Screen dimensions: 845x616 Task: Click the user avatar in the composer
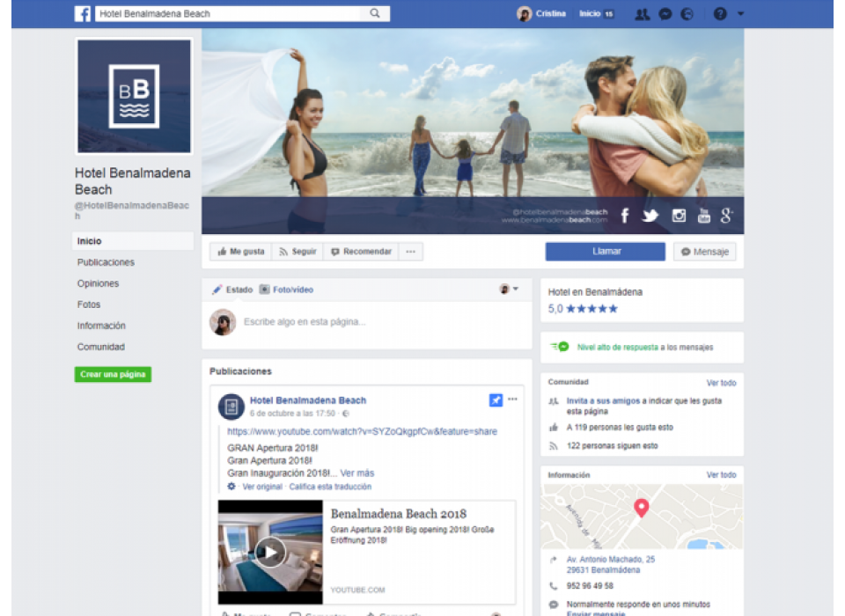[223, 322]
